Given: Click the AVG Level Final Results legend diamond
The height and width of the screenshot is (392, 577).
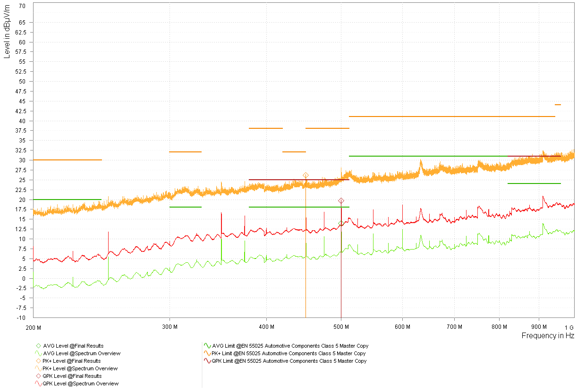Looking at the screenshot, I should pyautogui.click(x=38, y=346).
